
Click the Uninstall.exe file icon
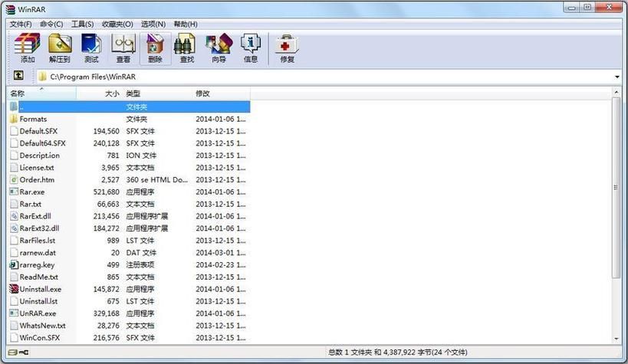pos(14,289)
